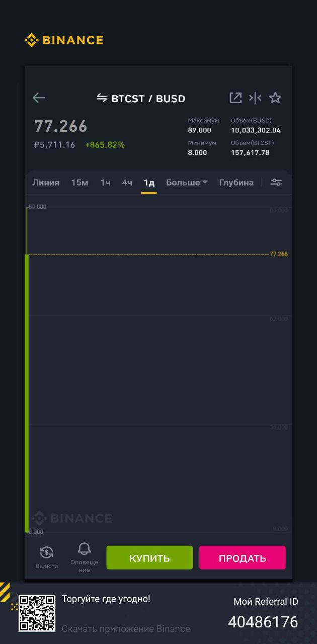The width and height of the screenshot is (317, 644).
Task: Switch to the 15м interval
Action: (x=80, y=183)
